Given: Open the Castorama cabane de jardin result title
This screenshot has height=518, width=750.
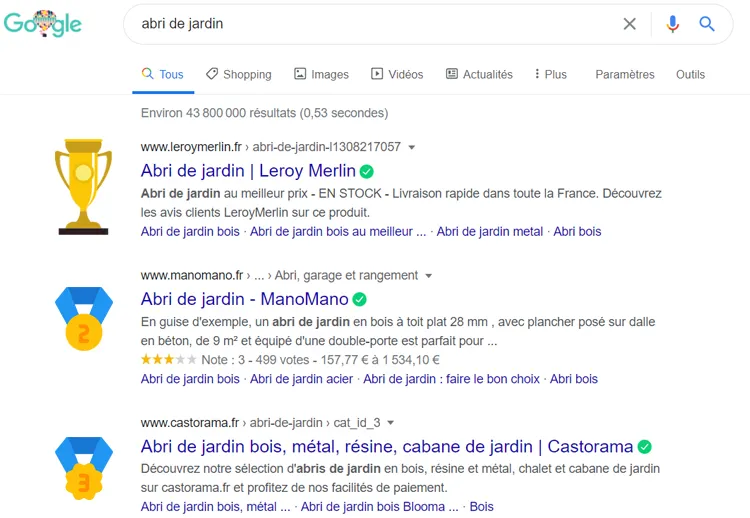Looking at the screenshot, I should [386, 446].
